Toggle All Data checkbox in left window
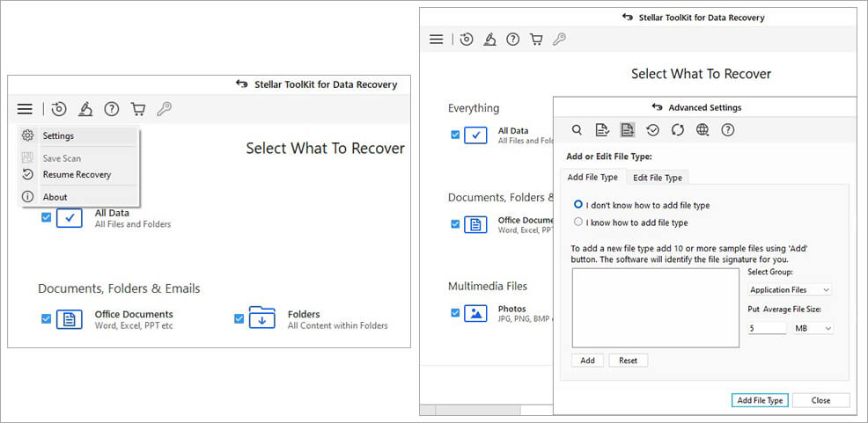This screenshot has width=868, height=423. (46, 217)
